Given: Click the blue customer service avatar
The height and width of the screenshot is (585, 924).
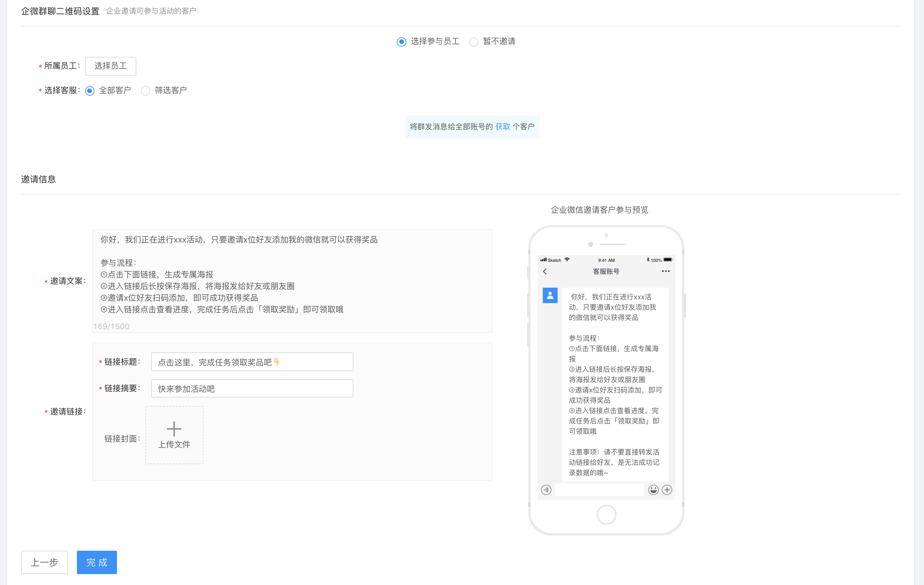Looking at the screenshot, I should 550,295.
